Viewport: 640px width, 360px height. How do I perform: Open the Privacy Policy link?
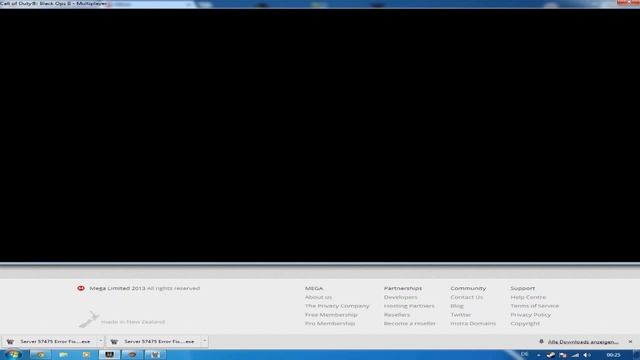pos(530,315)
